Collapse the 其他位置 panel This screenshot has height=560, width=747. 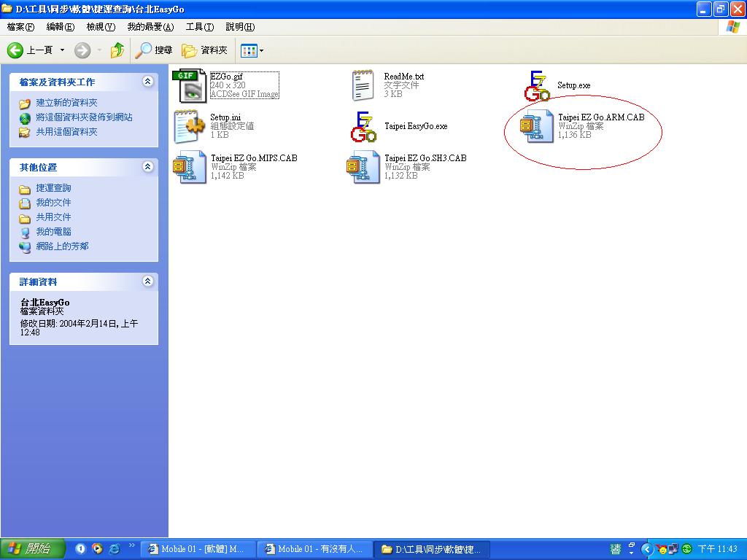click(x=147, y=167)
